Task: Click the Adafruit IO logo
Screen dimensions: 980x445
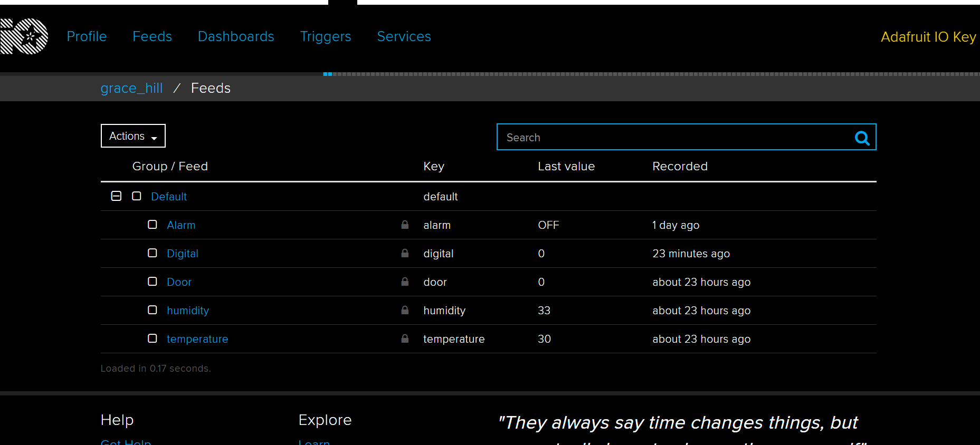Action: click(24, 36)
